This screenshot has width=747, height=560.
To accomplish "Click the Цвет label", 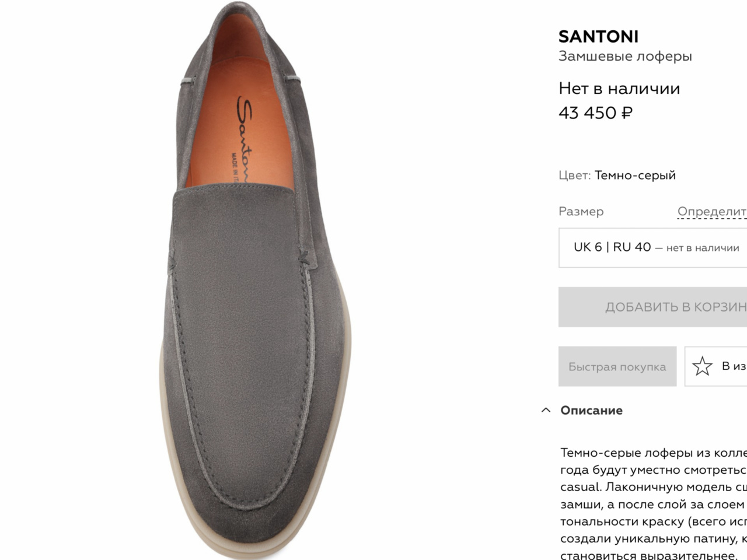I will (574, 175).
